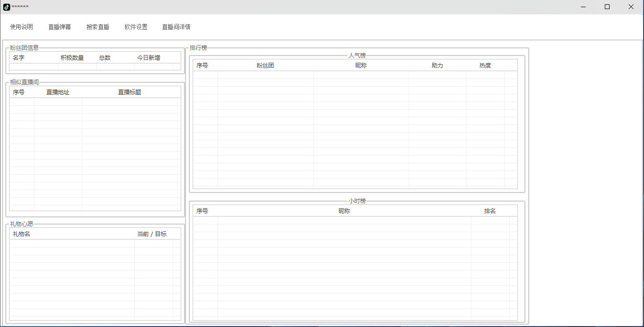Viewport: 644px width, 327px height.
Task: Sort 人气榜 by the 助力 column
Action: click(437, 66)
